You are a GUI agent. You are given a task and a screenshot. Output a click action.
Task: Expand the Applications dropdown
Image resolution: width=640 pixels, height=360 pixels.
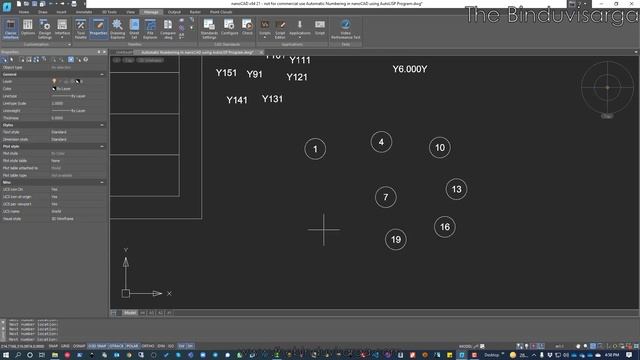pyautogui.click(x=300, y=29)
